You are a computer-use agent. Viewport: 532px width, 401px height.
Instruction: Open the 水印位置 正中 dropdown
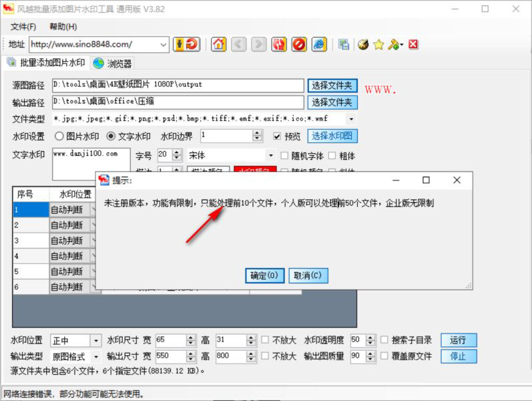click(96, 340)
